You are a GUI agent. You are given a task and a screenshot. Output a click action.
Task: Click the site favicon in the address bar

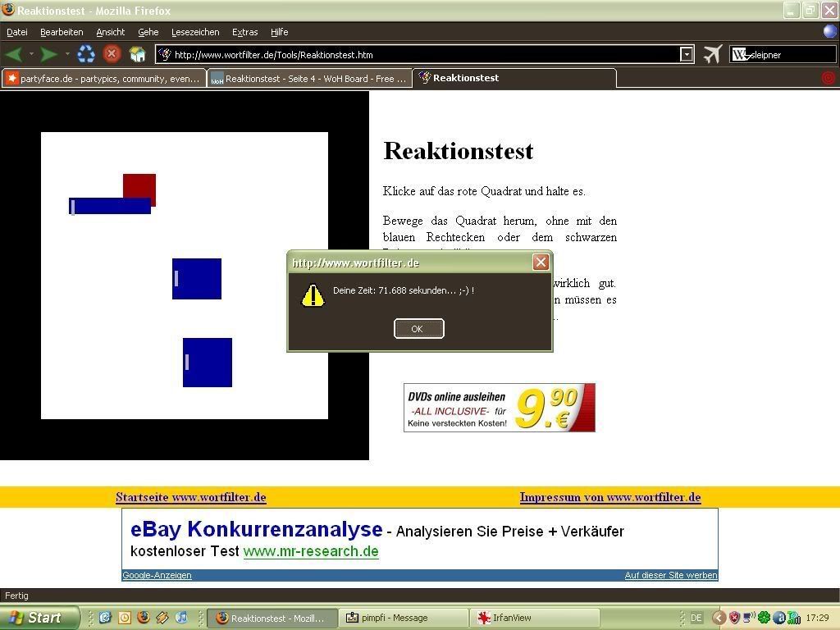tap(165, 54)
